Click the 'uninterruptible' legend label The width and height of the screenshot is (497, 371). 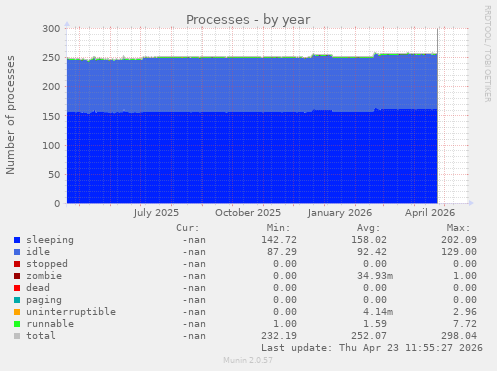tap(71, 312)
